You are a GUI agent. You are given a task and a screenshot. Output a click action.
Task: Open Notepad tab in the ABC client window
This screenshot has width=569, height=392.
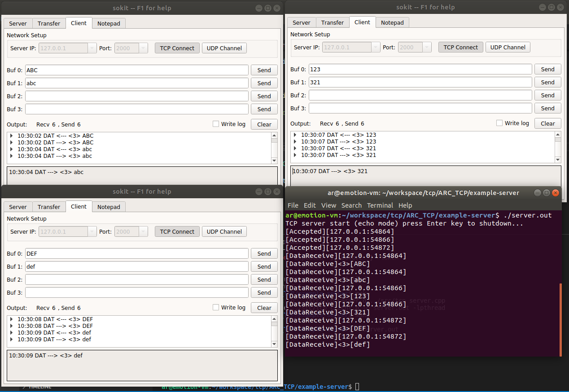point(109,23)
